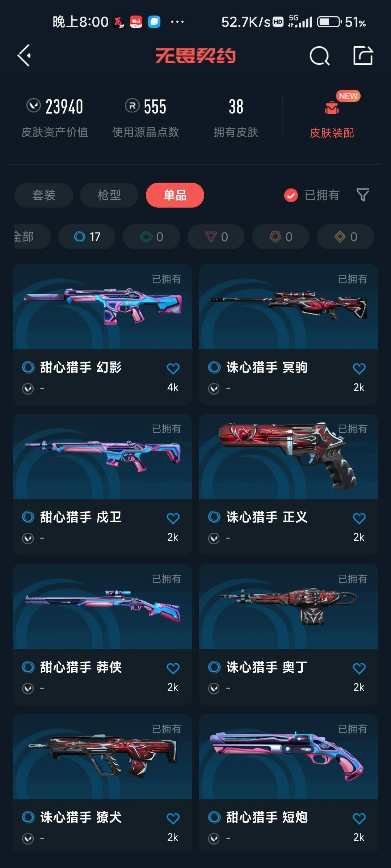Favorite 甜心猎手 短炮 heart icon
Screen dimensions: 391x868
coord(359,818)
